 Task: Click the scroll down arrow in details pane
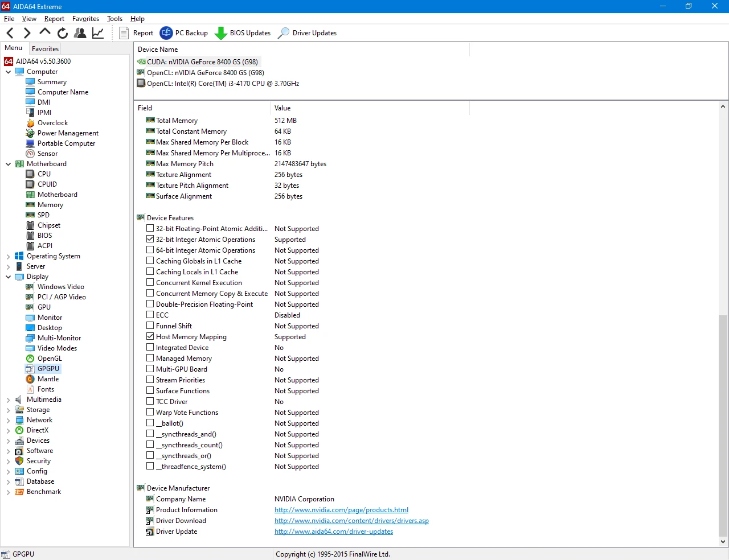723,542
